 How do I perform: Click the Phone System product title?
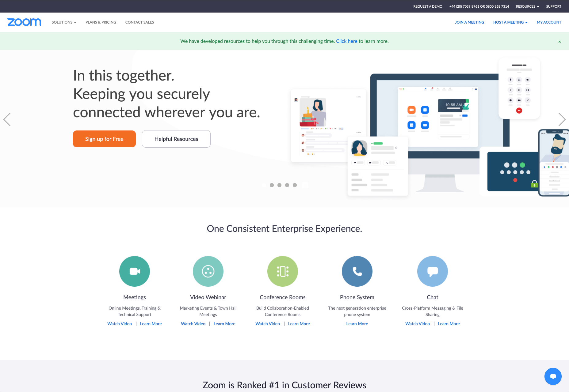click(x=357, y=297)
